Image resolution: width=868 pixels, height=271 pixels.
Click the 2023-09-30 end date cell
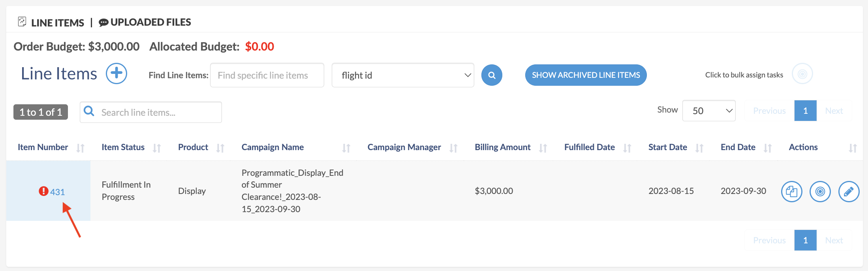click(743, 191)
